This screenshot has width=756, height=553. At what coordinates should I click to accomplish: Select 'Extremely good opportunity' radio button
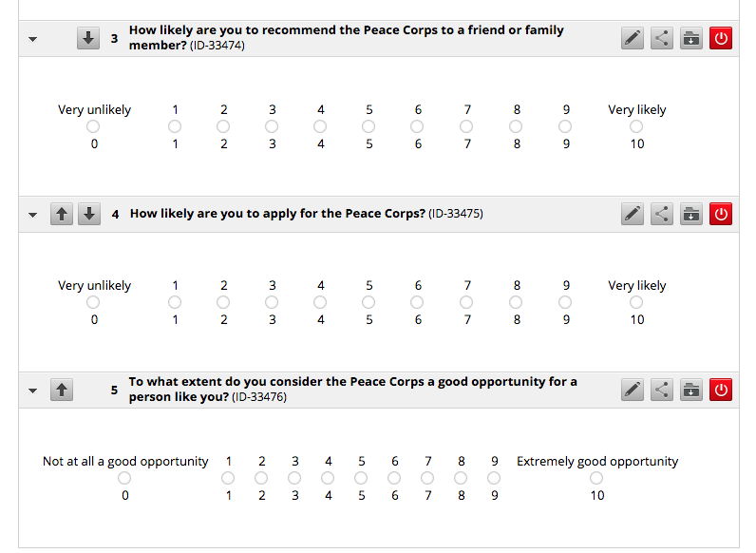click(x=596, y=478)
